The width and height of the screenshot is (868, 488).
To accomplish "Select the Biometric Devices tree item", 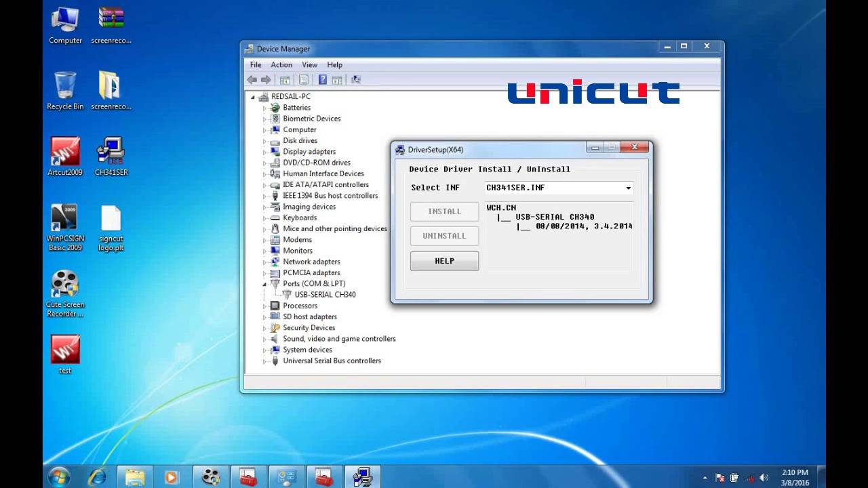I will [311, 119].
